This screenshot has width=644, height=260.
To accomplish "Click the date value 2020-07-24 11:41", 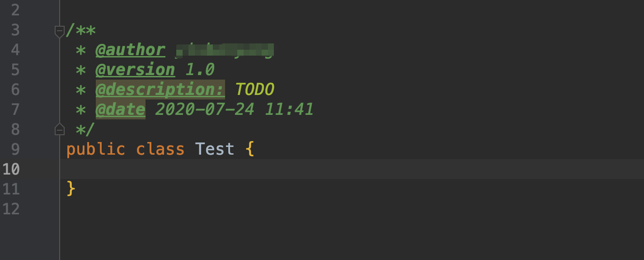I will pos(234,109).
